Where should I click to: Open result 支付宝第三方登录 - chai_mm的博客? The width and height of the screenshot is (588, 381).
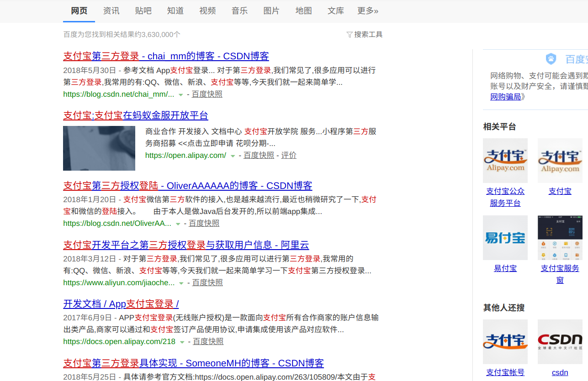(x=166, y=56)
